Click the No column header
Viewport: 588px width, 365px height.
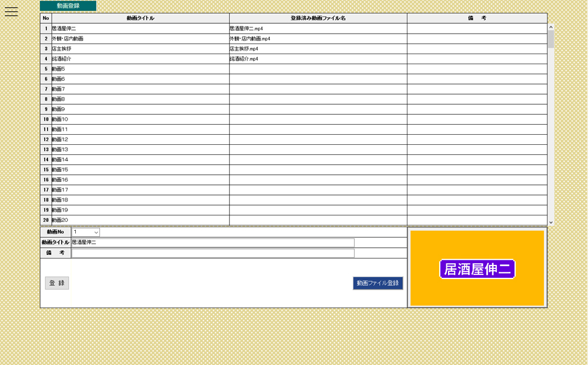pyautogui.click(x=46, y=18)
